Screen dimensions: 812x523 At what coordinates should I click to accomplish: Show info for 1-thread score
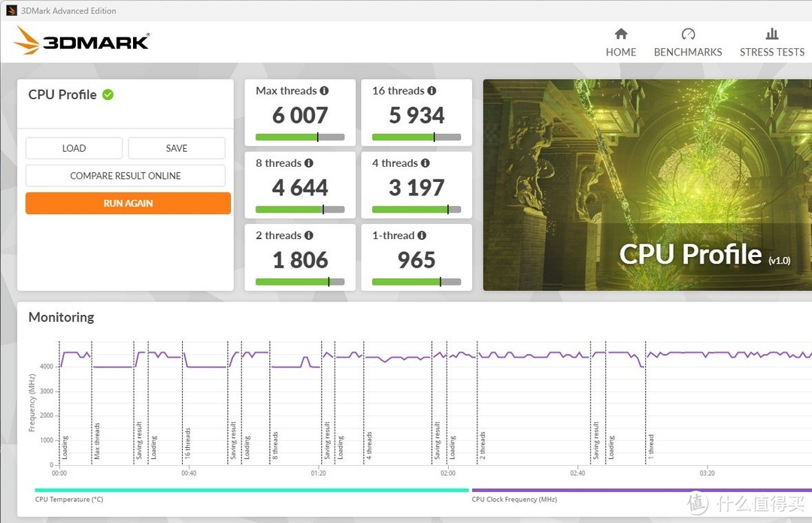(422, 236)
